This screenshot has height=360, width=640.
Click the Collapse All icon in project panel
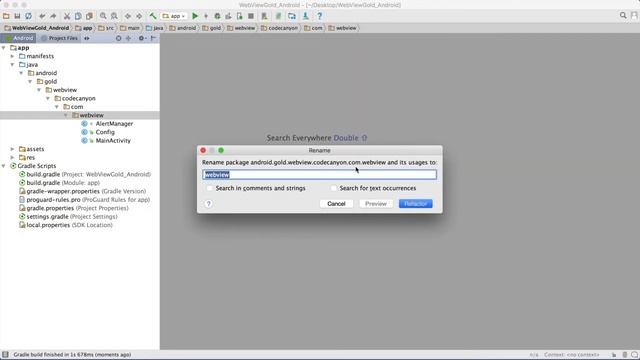128,38
